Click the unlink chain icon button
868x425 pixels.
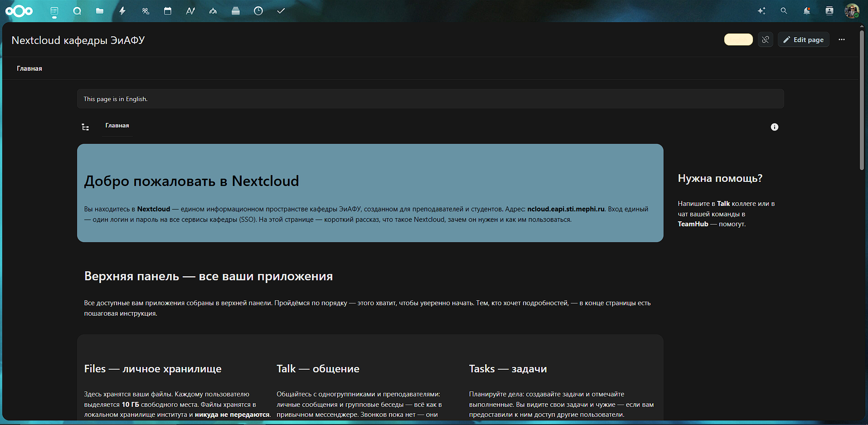766,39
